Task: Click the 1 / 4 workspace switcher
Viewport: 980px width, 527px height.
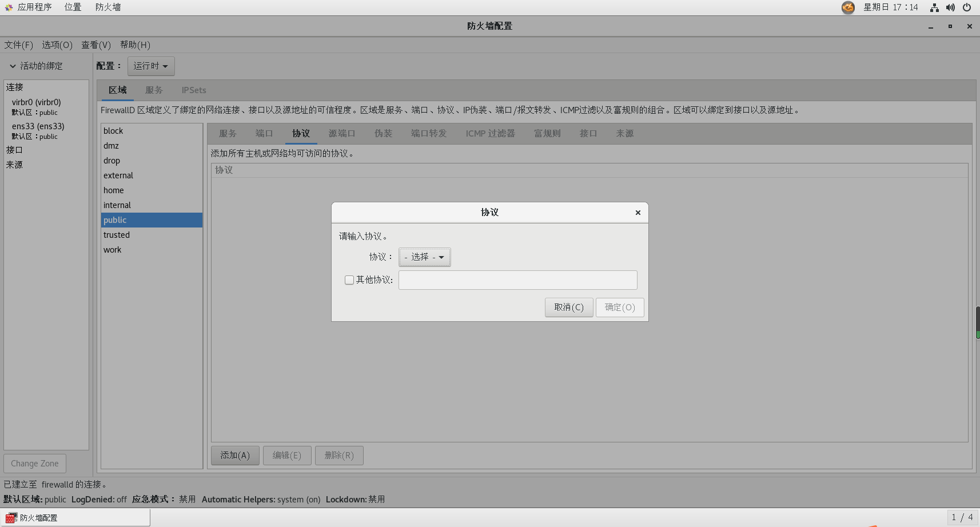Action: click(x=962, y=517)
